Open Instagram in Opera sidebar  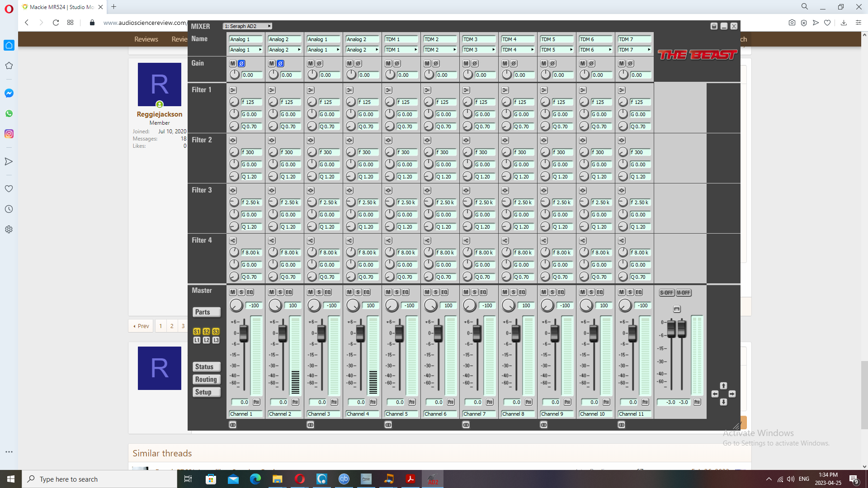click(9, 134)
